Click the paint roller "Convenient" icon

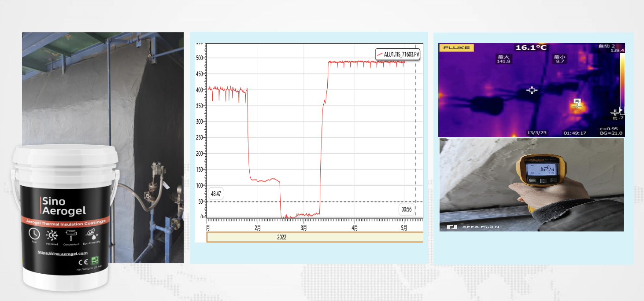coord(71,235)
